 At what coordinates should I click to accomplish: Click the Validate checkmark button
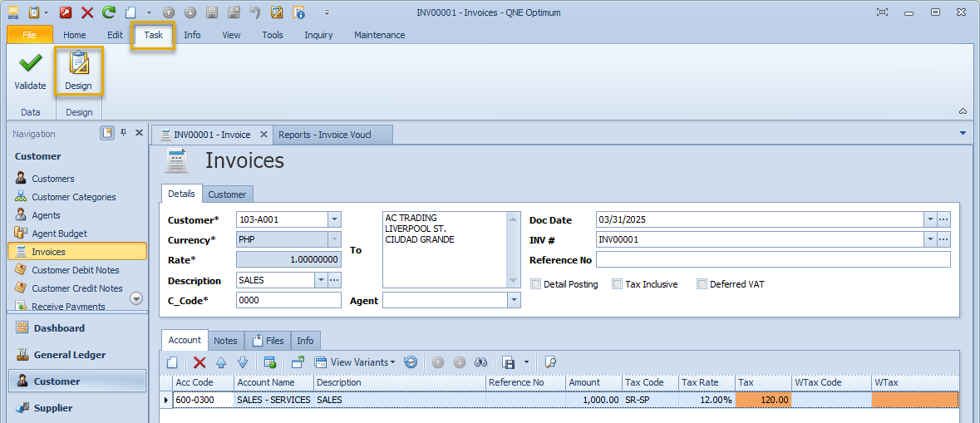(x=30, y=71)
